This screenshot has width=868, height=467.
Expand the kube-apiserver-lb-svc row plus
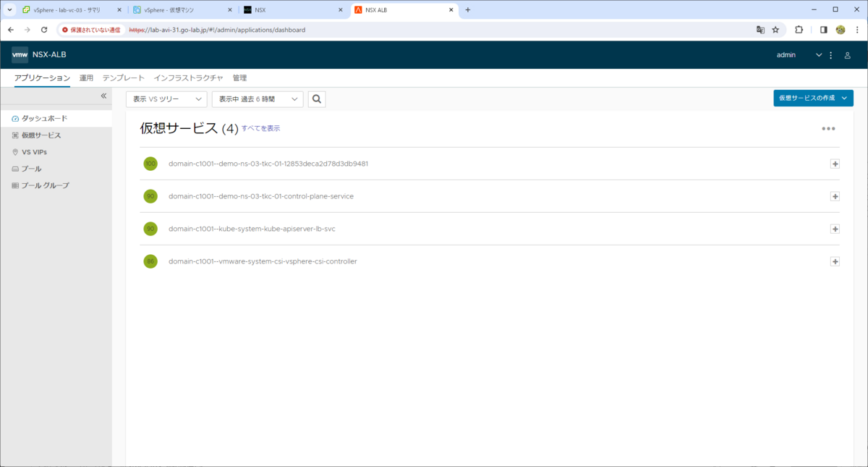click(835, 229)
